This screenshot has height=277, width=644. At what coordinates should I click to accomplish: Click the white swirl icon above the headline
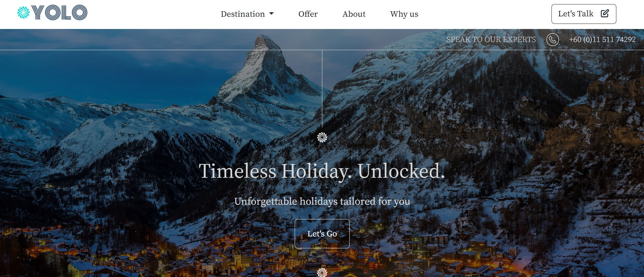pos(322,137)
